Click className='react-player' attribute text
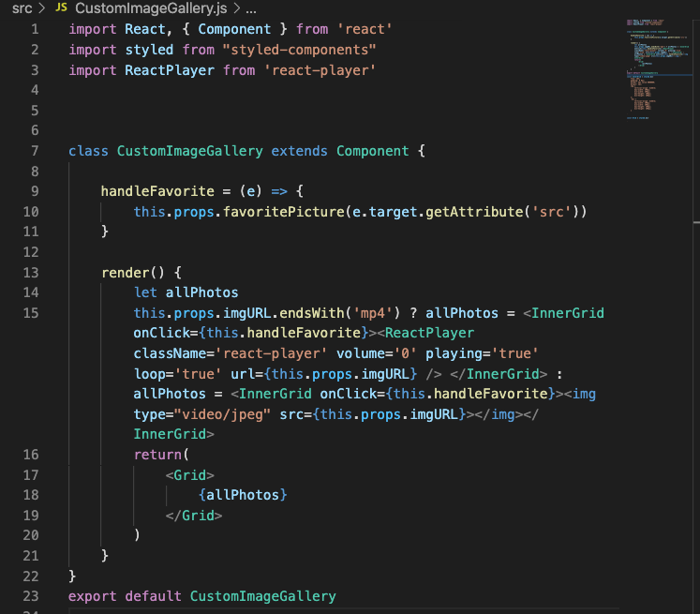 pos(231,353)
